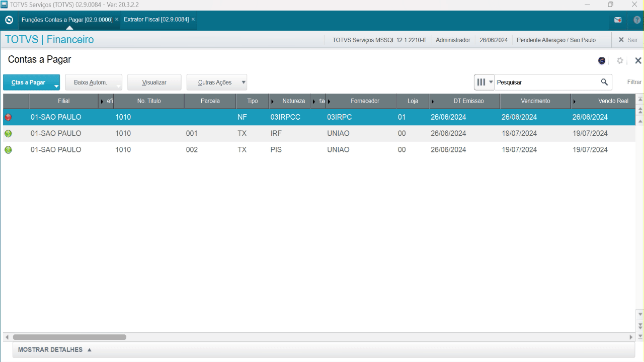This screenshot has height=362, width=644.
Task: Sort by Parcela column header
Action: (210, 101)
